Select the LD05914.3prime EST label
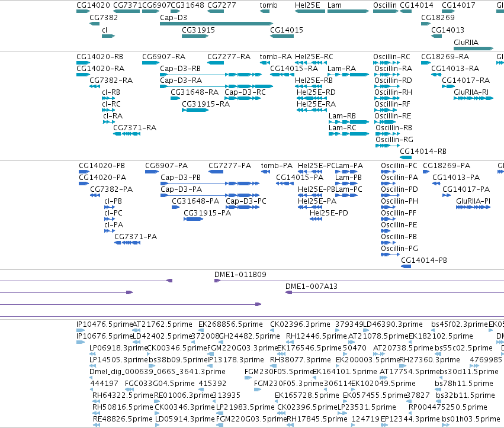 (185, 419)
